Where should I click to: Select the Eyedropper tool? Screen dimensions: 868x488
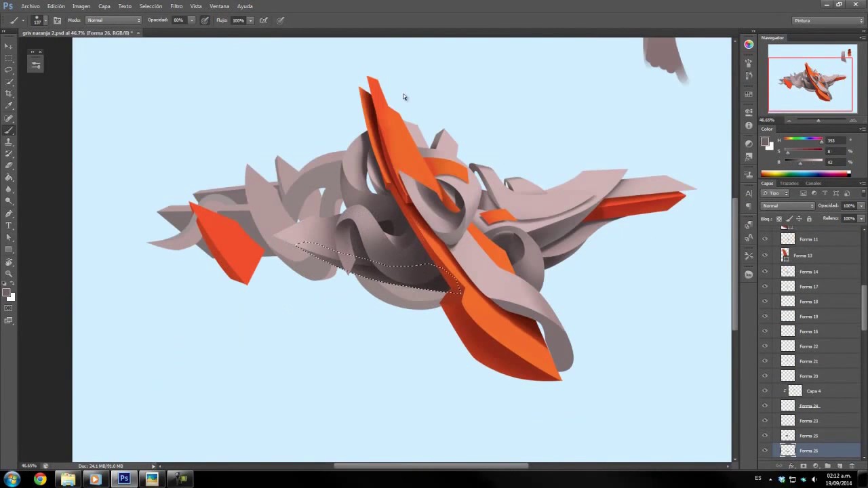(x=9, y=106)
